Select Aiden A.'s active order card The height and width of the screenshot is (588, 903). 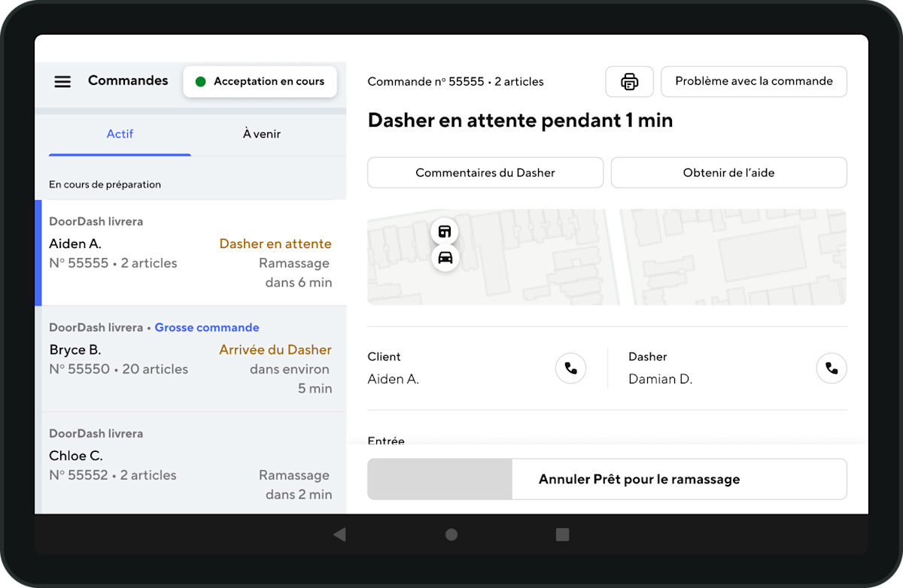click(x=190, y=252)
